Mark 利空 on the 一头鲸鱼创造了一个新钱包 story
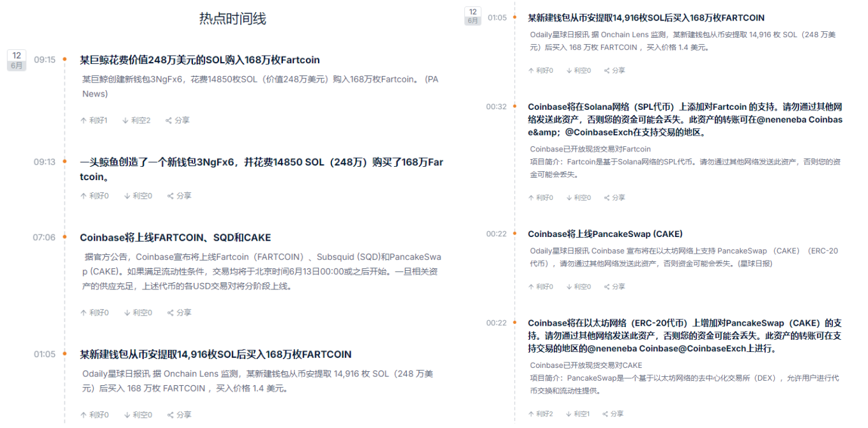 click(138, 196)
